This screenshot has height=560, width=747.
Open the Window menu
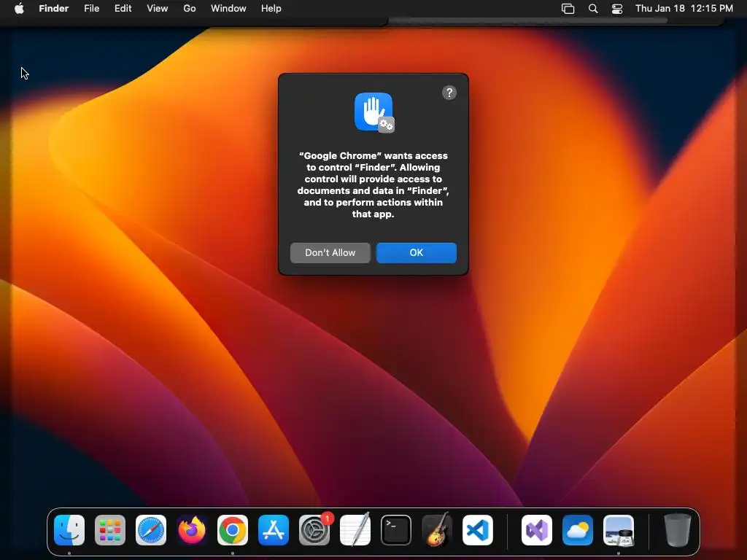tap(228, 9)
